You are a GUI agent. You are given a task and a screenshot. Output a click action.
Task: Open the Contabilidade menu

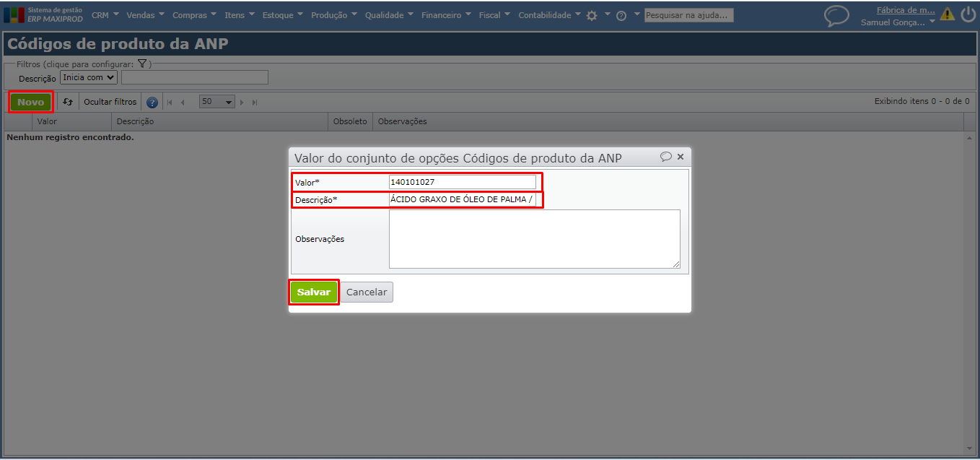(x=550, y=15)
